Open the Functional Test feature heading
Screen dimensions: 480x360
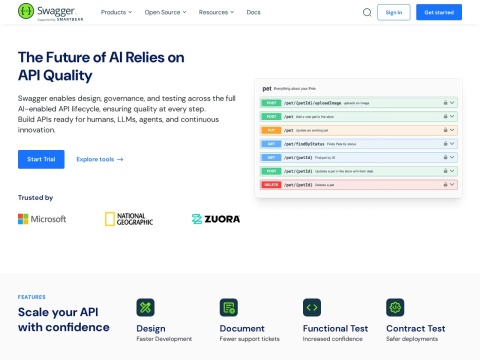(x=335, y=329)
